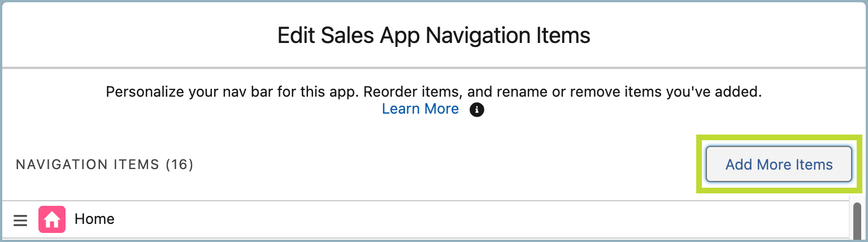This screenshot has width=868, height=242.
Task: Open the Learn More link
Action: [x=420, y=109]
